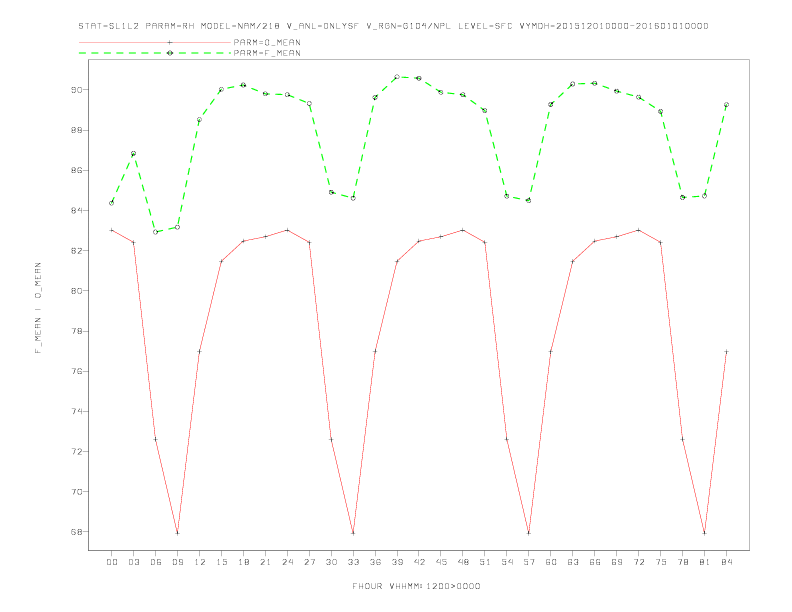Click the y-axis tick label 78

pos(76,331)
